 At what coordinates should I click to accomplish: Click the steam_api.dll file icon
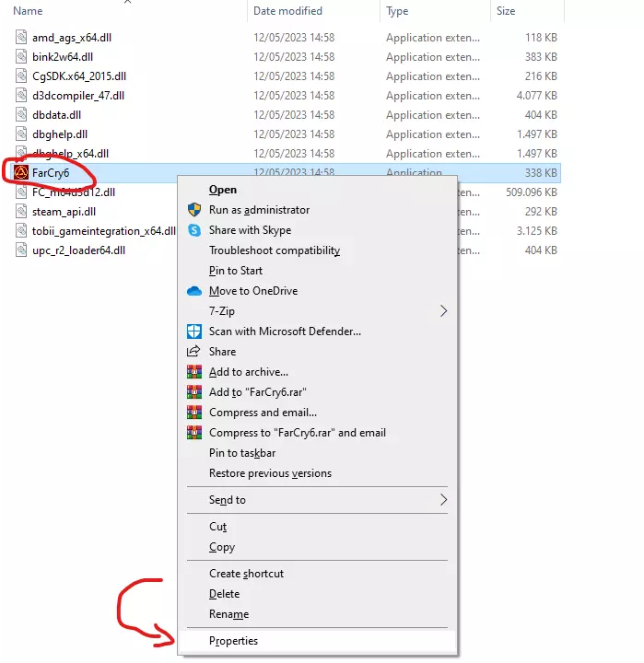[21, 212]
